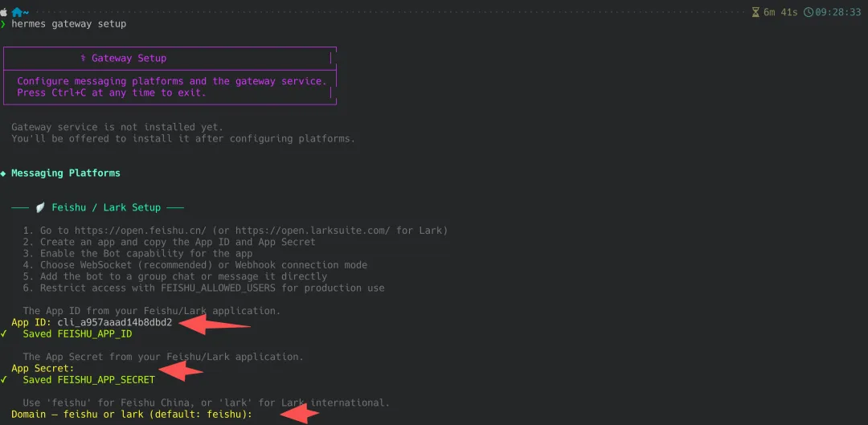Click step 4 'Choose WebSocket (recommended)' line
The height and width of the screenshot is (425, 868).
[x=195, y=265]
